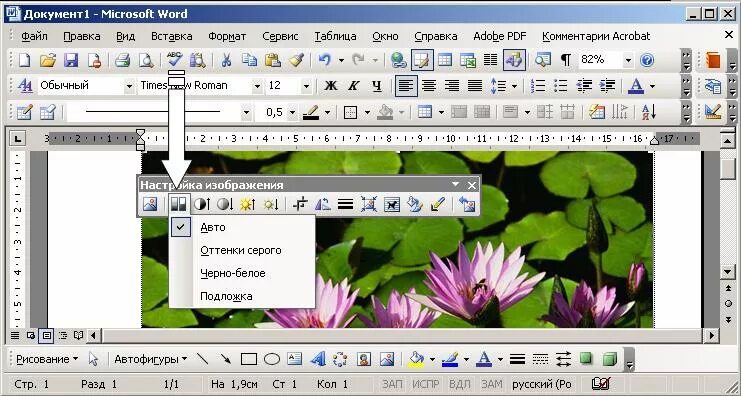Toggle Italic formatting (К)

tap(353, 86)
